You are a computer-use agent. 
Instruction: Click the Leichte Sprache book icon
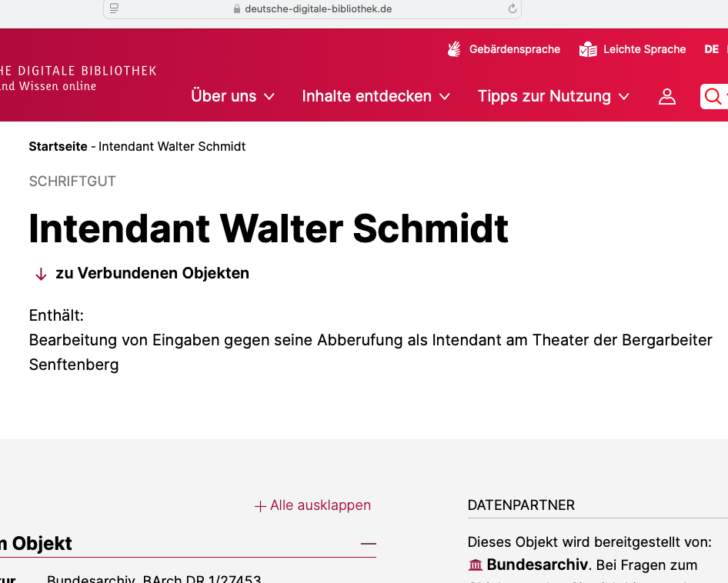pyautogui.click(x=588, y=49)
